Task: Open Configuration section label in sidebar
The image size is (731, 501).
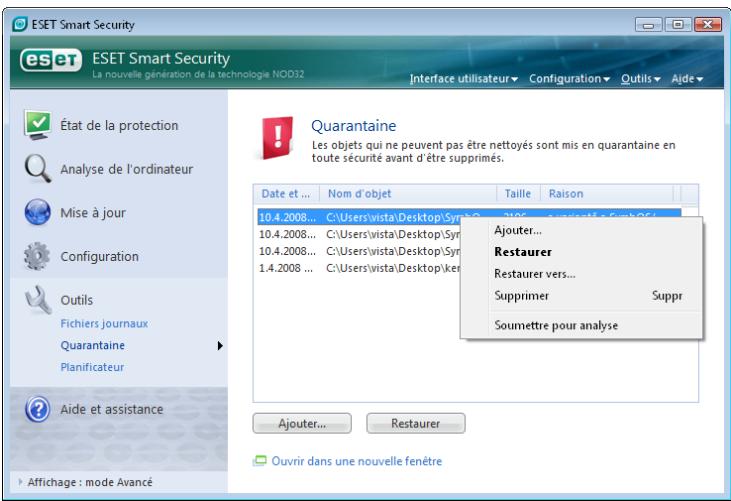Action: tap(99, 256)
